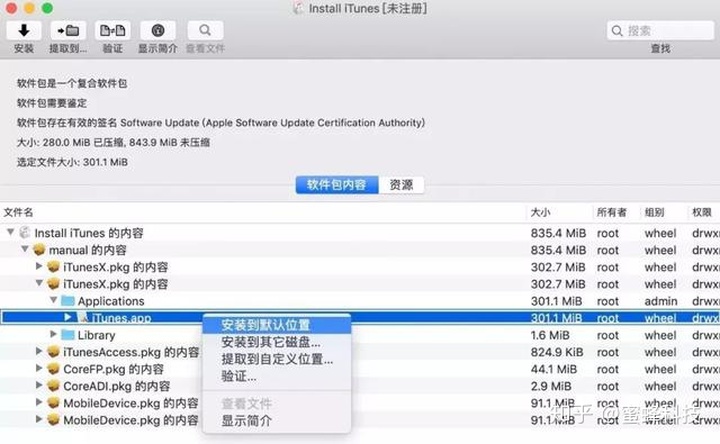The height and width of the screenshot is (444, 720).
Task: Open 显示简介 info toolbar icon
Action: pos(158,31)
